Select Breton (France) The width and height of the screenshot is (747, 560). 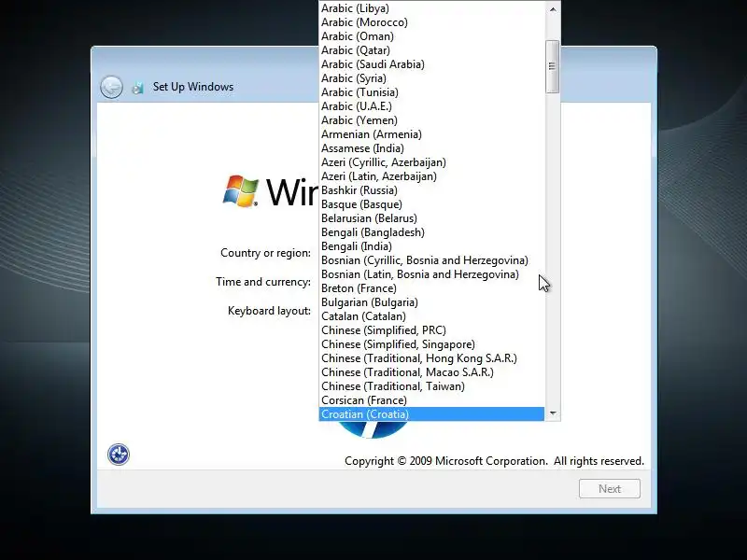click(431, 288)
